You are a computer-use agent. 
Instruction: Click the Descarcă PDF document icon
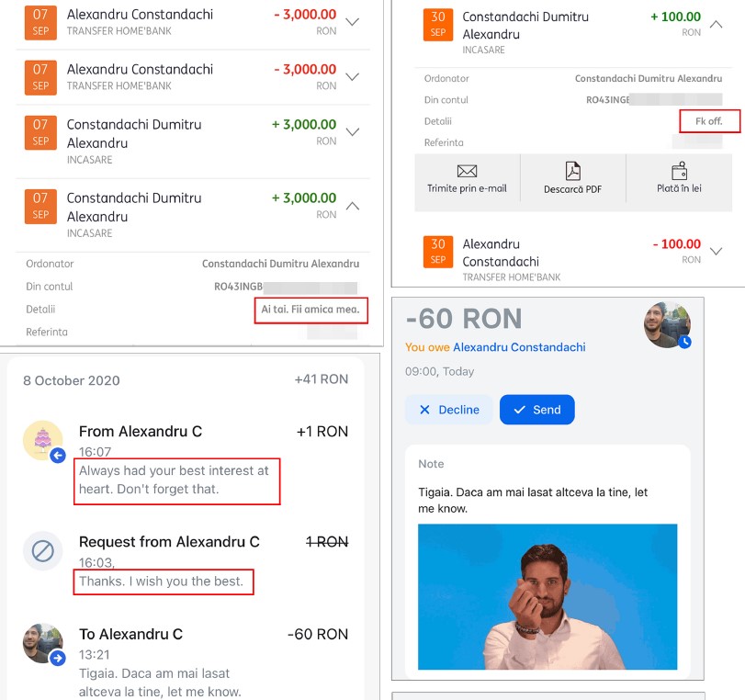coord(572,171)
